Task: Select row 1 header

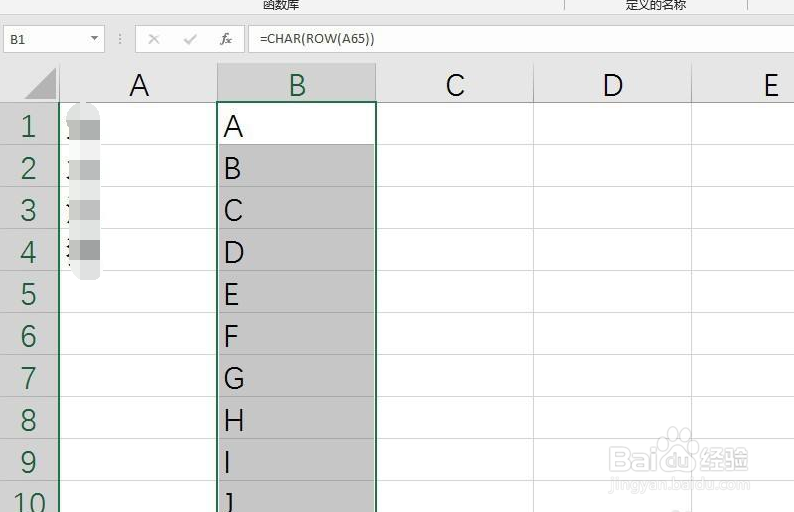Action: click(x=29, y=124)
